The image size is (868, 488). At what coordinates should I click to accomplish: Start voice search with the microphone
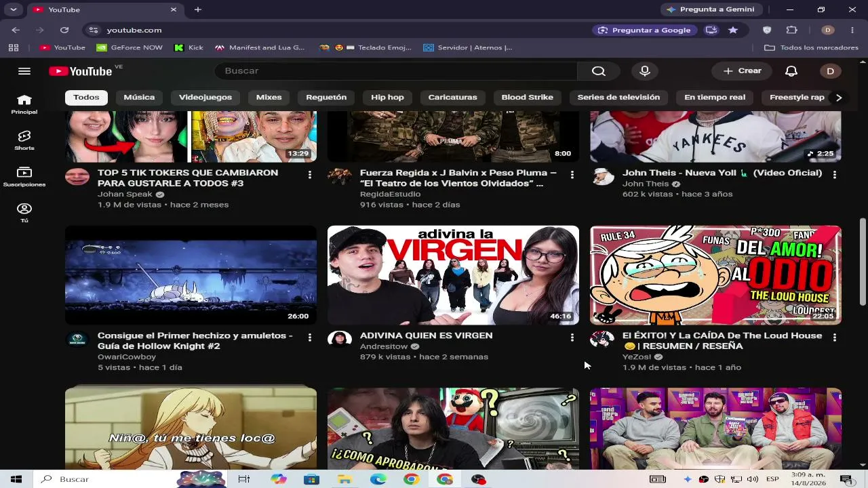click(645, 71)
